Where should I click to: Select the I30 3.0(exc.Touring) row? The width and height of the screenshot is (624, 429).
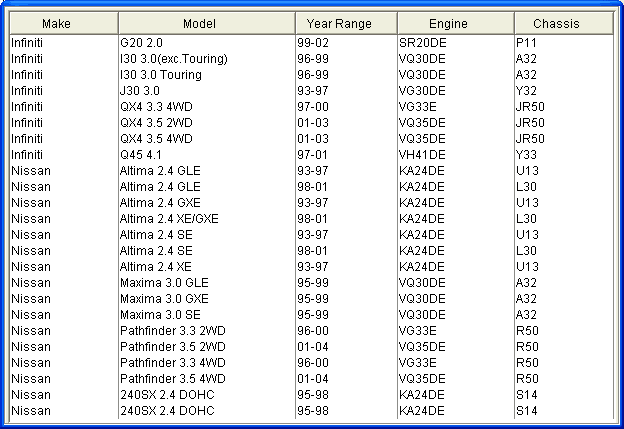point(312,58)
